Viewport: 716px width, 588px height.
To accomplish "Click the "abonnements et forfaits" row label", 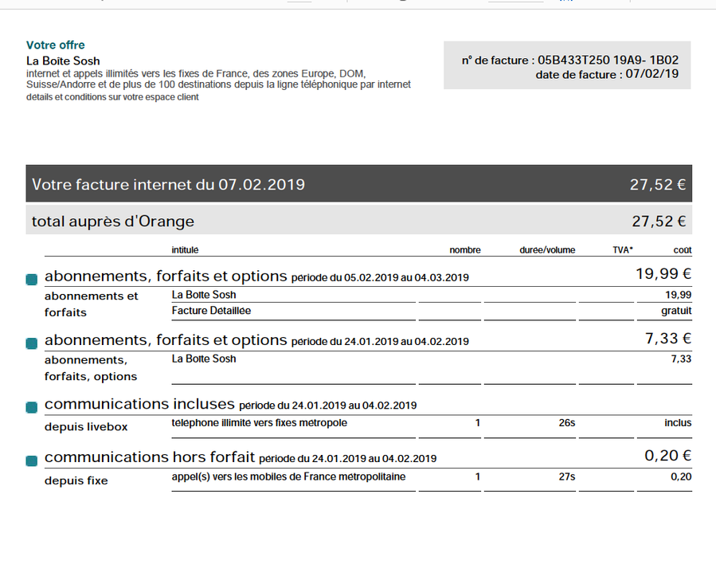I will pyautogui.click(x=91, y=304).
